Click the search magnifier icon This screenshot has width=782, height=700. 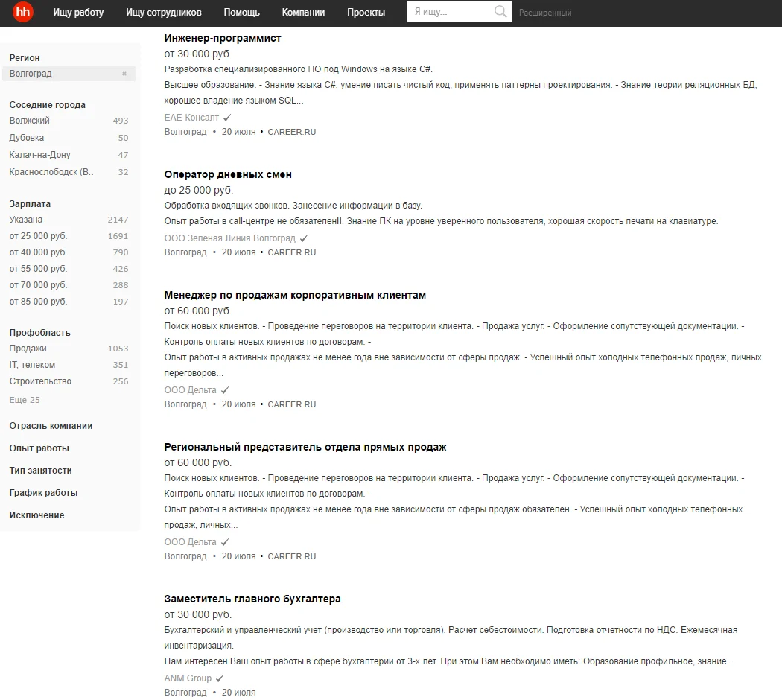tap(500, 11)
